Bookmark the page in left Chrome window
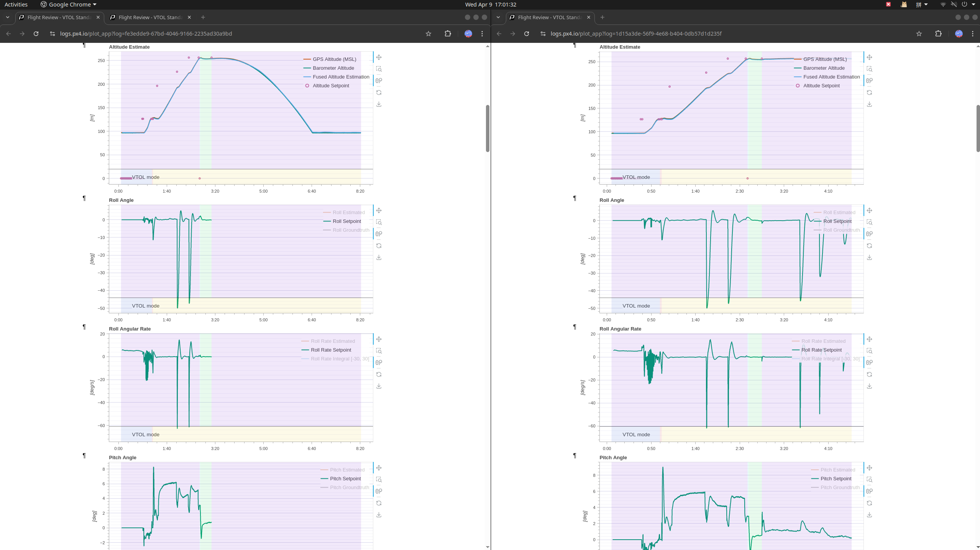The image size is (980, 550). tap(428, 34)
